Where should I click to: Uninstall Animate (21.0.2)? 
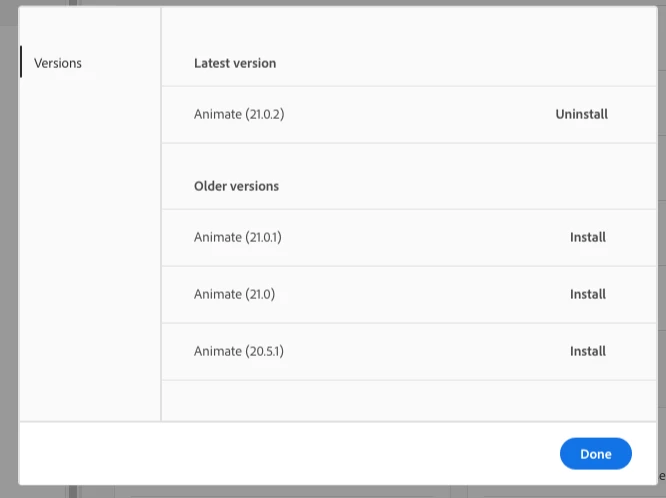pos(581,114)
